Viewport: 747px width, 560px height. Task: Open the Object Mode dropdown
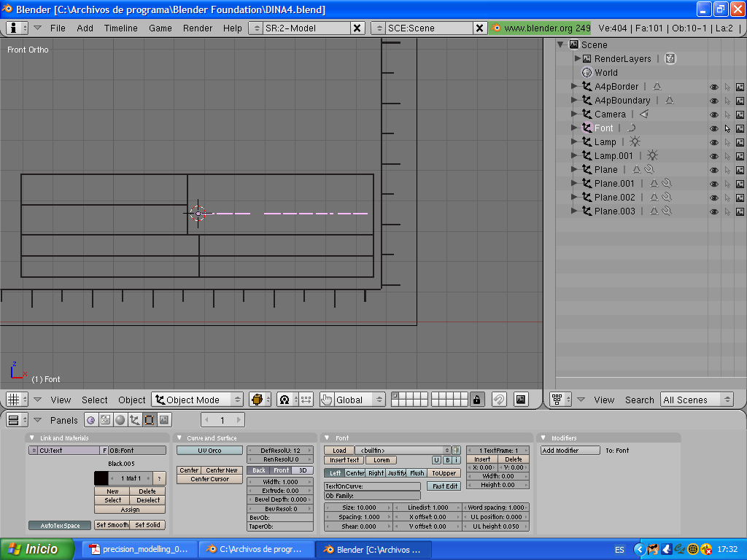[x=197, y=400]
